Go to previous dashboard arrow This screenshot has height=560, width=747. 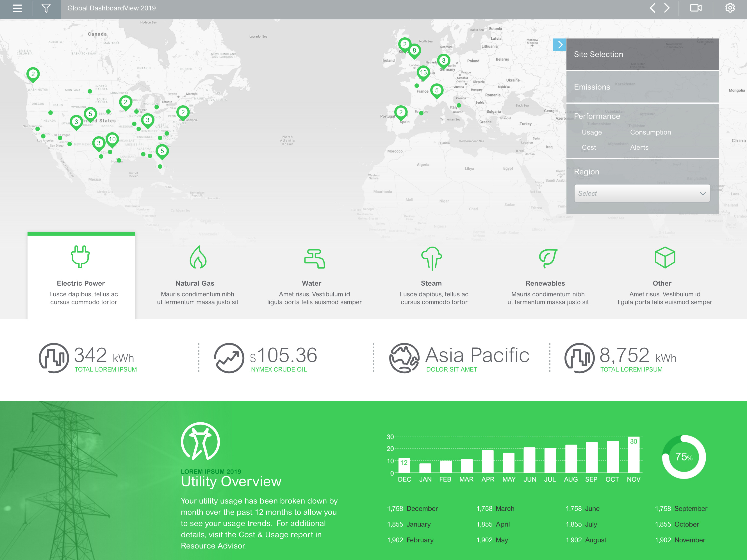tap(652, 8)
